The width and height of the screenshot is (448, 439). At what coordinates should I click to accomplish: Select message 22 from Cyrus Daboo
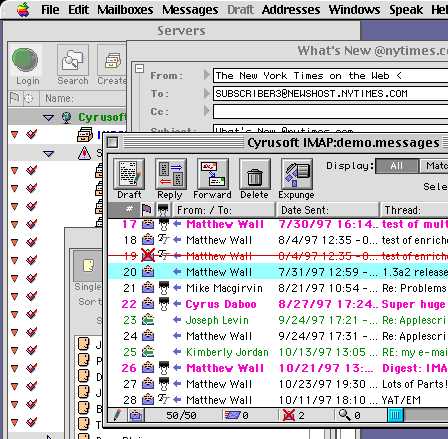coord(278,304)
